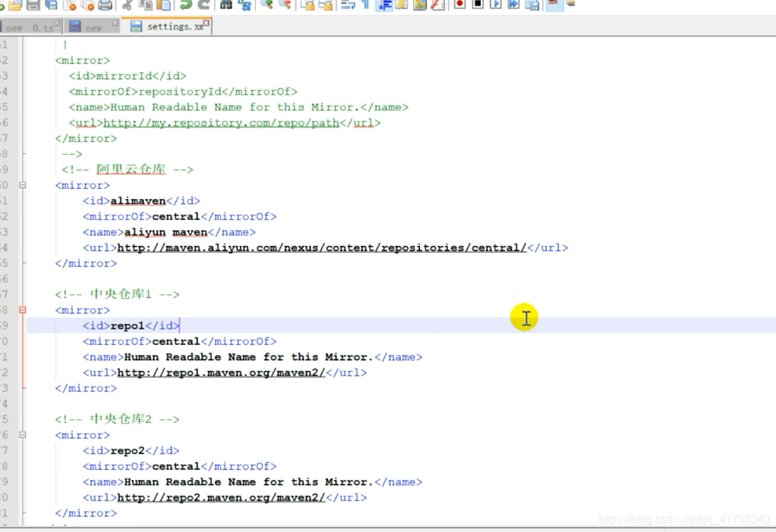This screenshot has width=776, height=532.
Task: Click the Save All icon
Action: 51,5
